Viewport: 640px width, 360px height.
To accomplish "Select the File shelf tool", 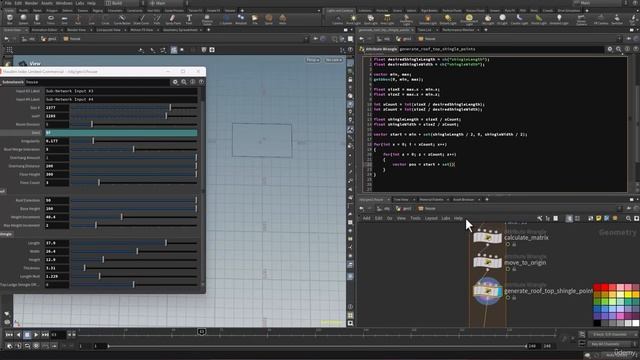I will [255, 19].
